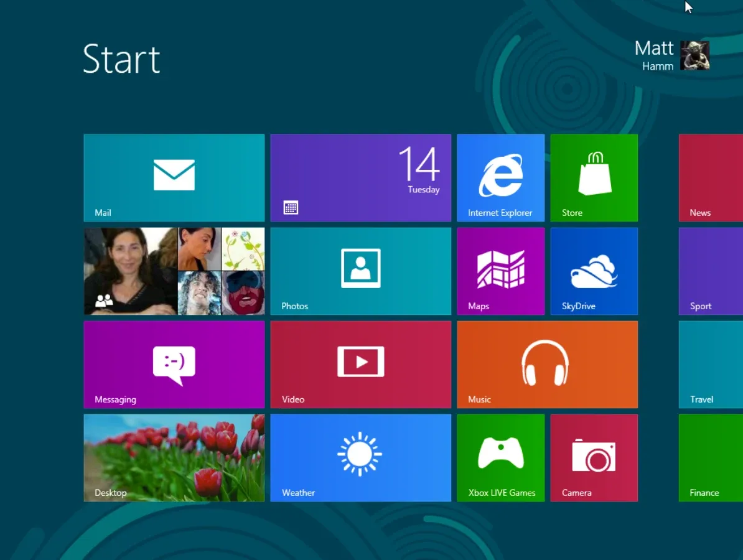Launch the Internet Explorer tile
The height and width of the screenshot is (560, 743).
[x=501, y=178]
